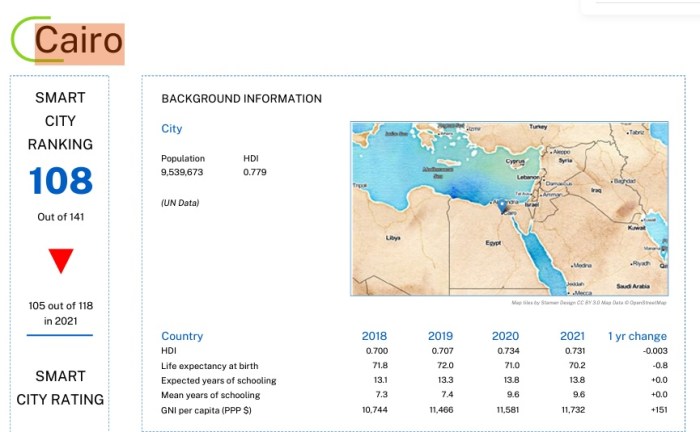Select the 2019 mean schooling value 7.4

click(447, 395)
